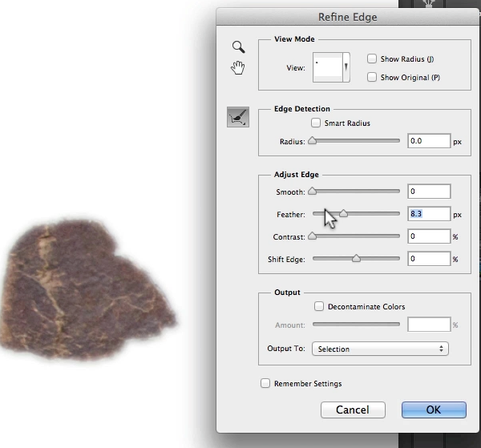This screenshot has height=448, width=481.
Task: Enable the Remember Settings checkbox
Action: 265,383
